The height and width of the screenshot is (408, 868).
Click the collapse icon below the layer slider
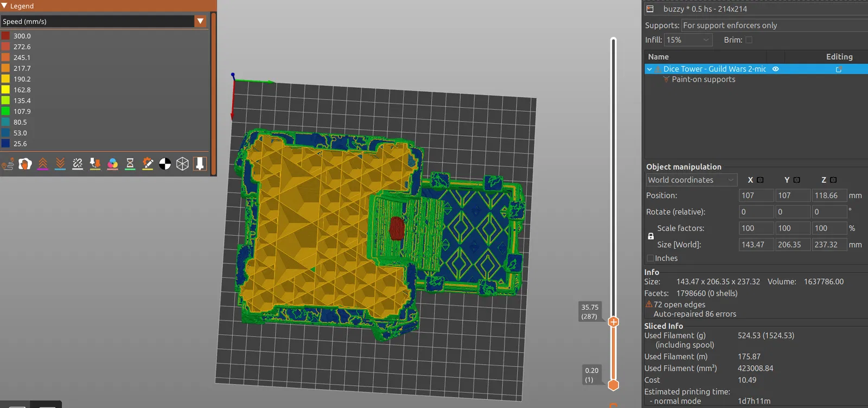614,405
